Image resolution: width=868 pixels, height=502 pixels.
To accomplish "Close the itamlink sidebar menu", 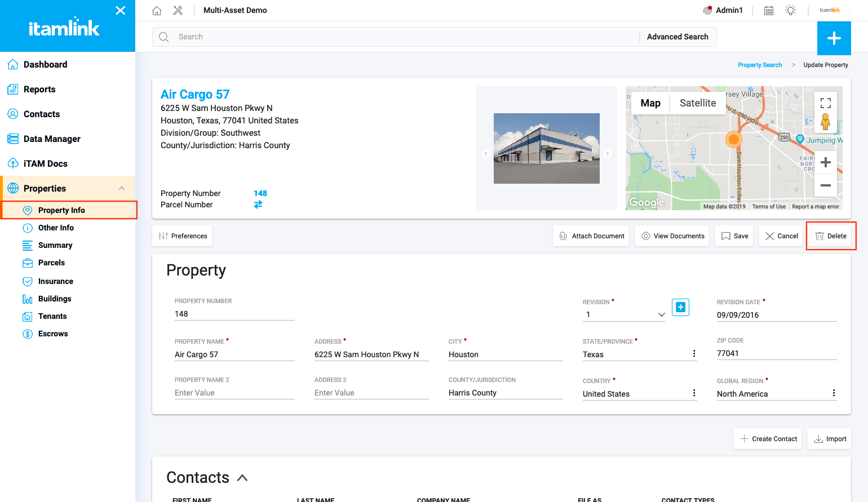I will pos(120,11).
